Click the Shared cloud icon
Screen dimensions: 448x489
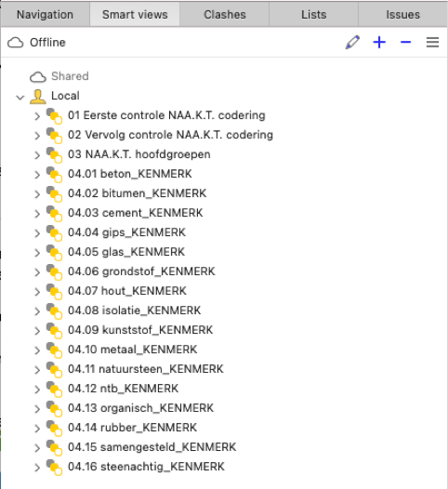[38, 76]
